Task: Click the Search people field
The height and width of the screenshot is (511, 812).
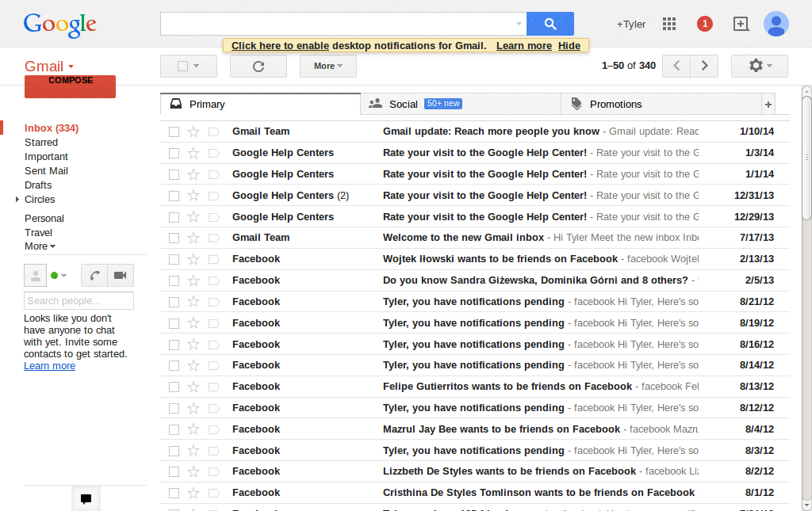Action: click(79, 301)
